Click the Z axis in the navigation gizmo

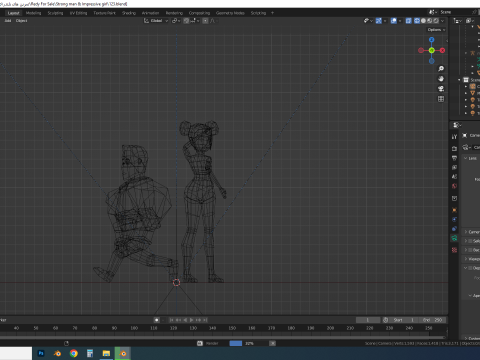tap(432, 40)
